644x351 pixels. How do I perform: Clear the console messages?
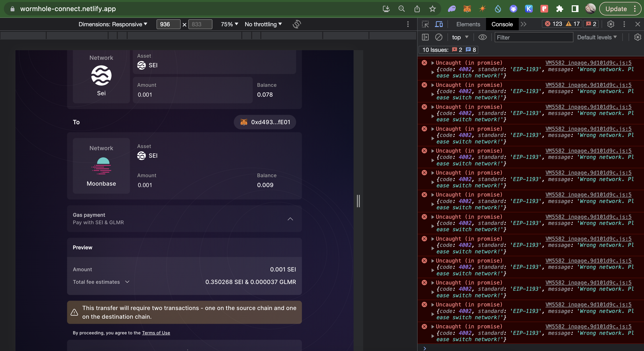pyautogui.click(x=439, y=37)
